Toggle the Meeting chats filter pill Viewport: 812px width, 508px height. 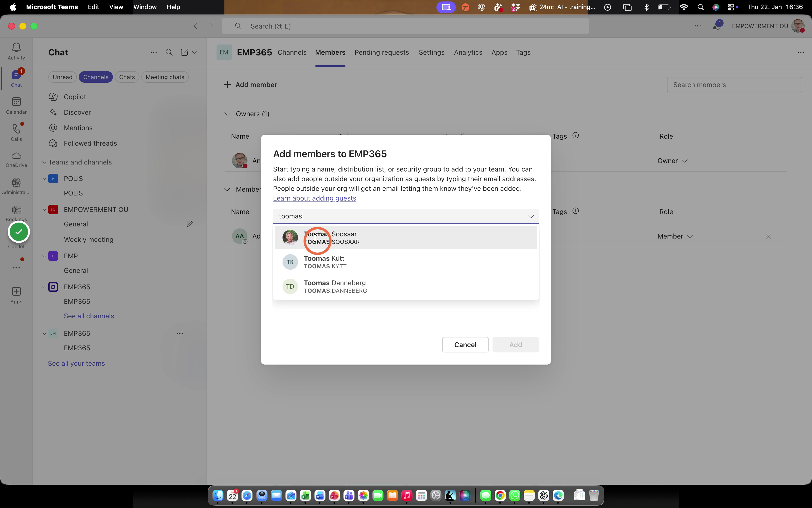pos(165,77)
